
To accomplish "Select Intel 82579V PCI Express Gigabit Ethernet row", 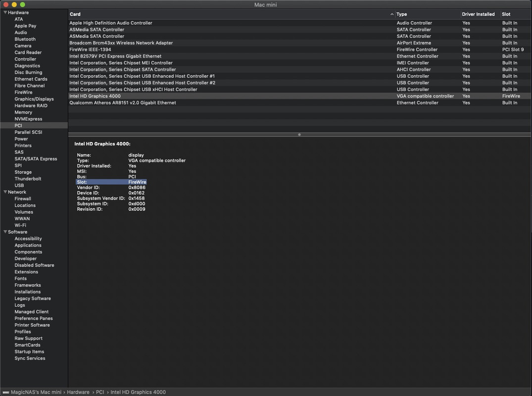I will pos(299,56).
